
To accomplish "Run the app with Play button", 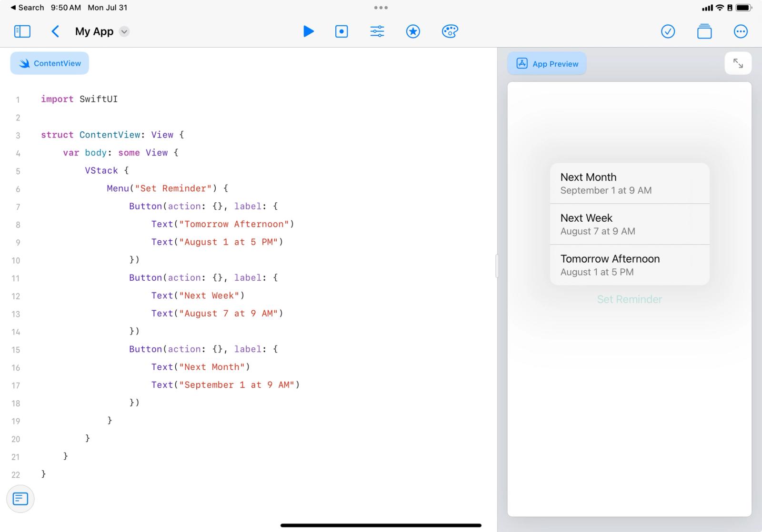I will click(309, 31).
